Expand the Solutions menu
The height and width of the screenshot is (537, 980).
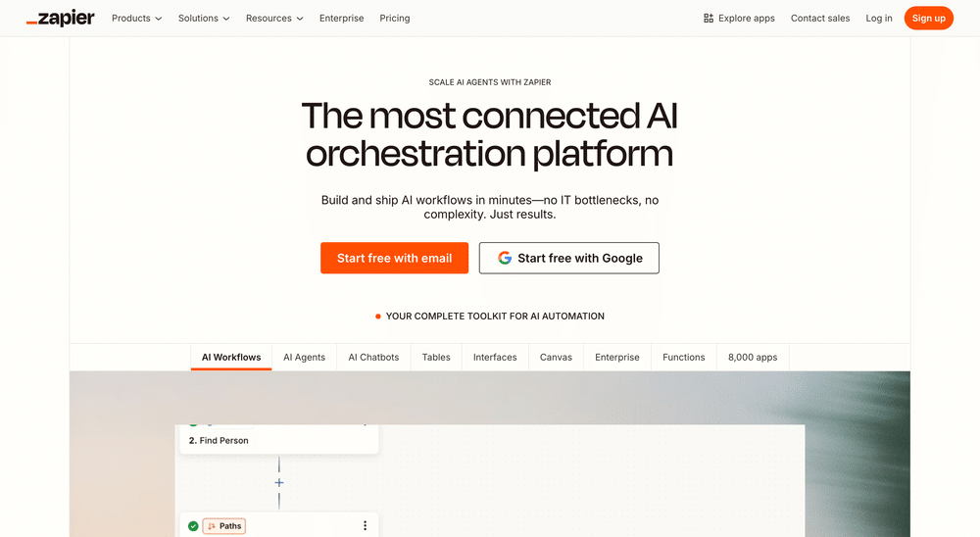click(204, 19)
